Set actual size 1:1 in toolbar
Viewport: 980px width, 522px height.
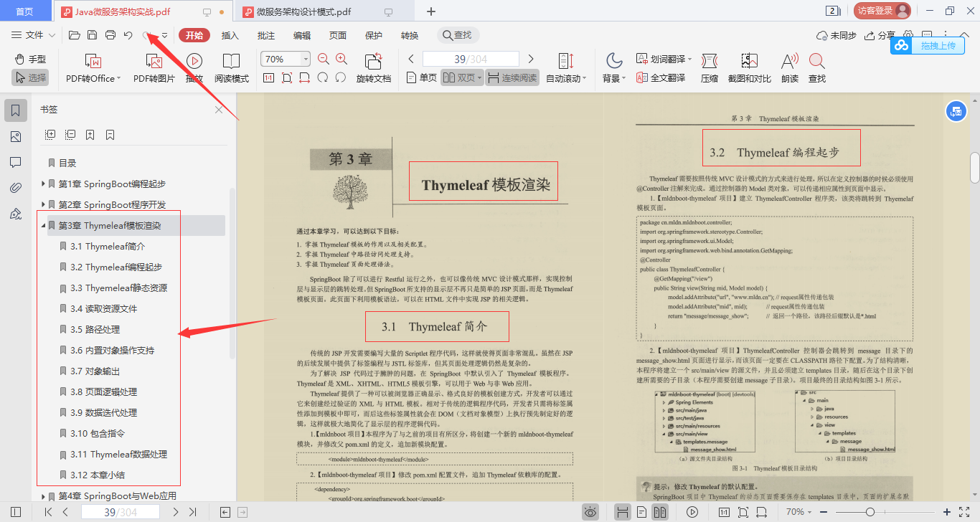click(x=269, y=78)
